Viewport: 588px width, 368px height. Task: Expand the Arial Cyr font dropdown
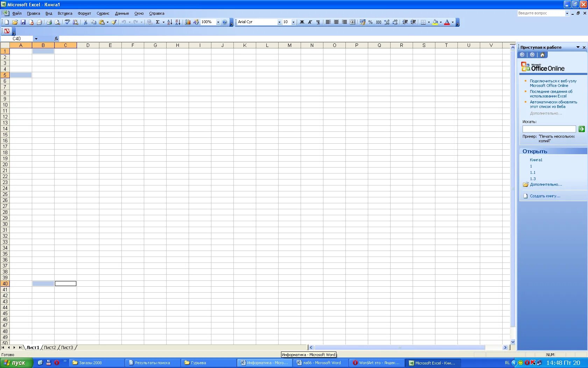pos(279,22)
